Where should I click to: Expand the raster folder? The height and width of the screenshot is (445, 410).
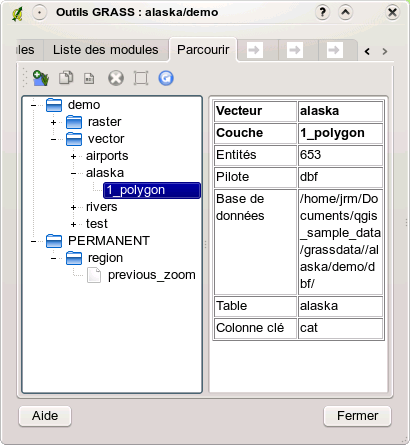point(53,122)
